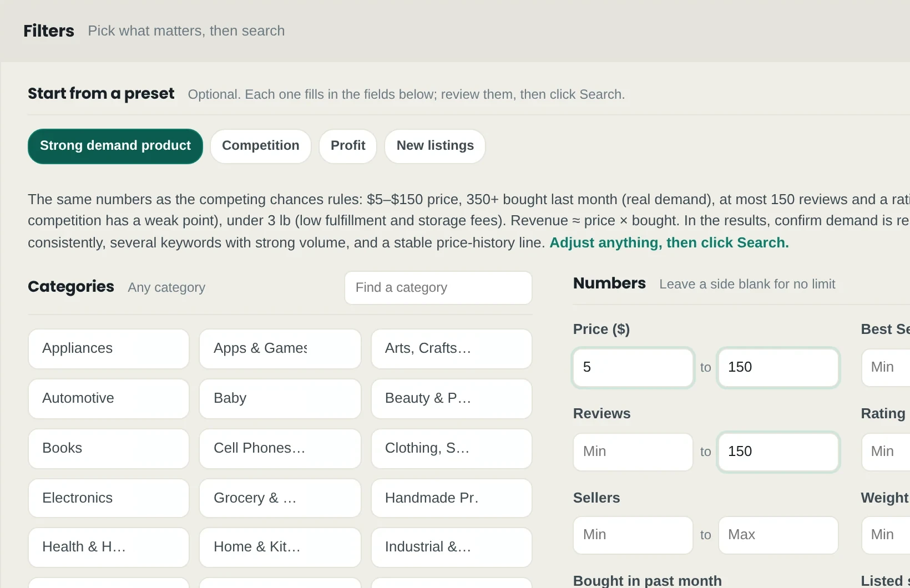Click 'Adjust anything, then click Search.' text
Image resolution: width=910 pixels, height=588 pixels.
coord(669,243)
